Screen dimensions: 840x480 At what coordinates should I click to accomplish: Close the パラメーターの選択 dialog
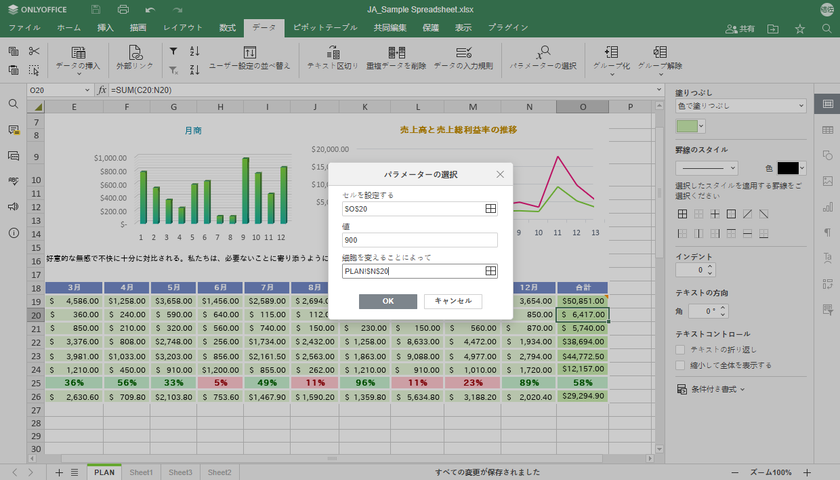[x=500, y=174]
